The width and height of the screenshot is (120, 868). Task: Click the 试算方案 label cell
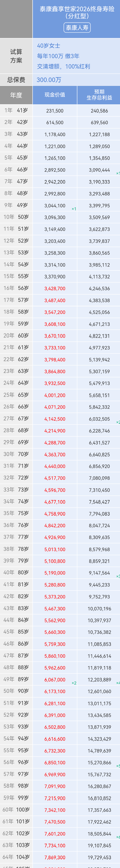point(16,56)
